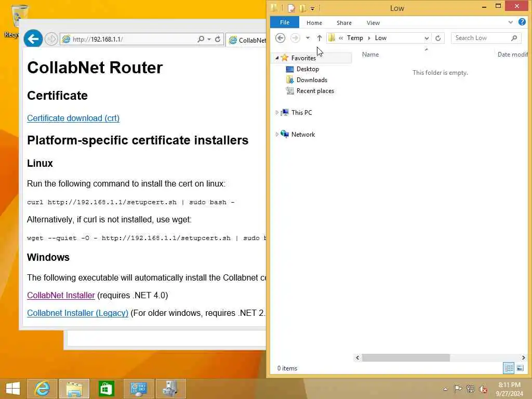The image size is (532, 399).
Task: Click the '0 items' status bar text
Action: coord(287,368)
